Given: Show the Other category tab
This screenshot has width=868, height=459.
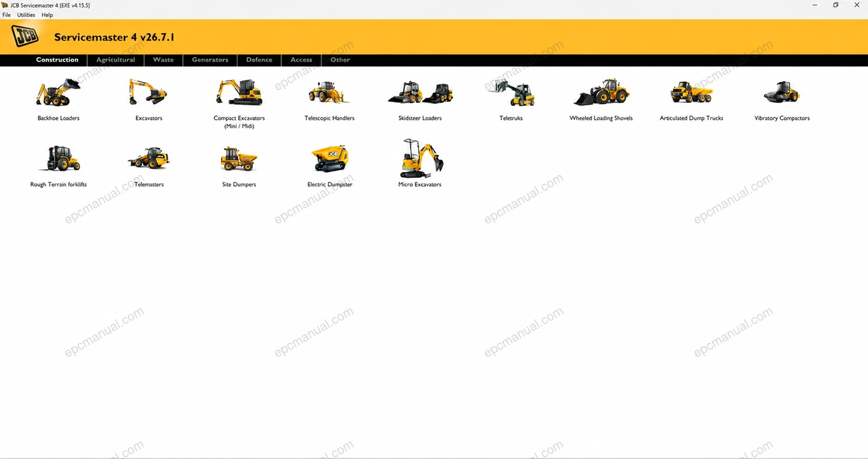Looking at the screenshot, I should [x=340, y=60].
